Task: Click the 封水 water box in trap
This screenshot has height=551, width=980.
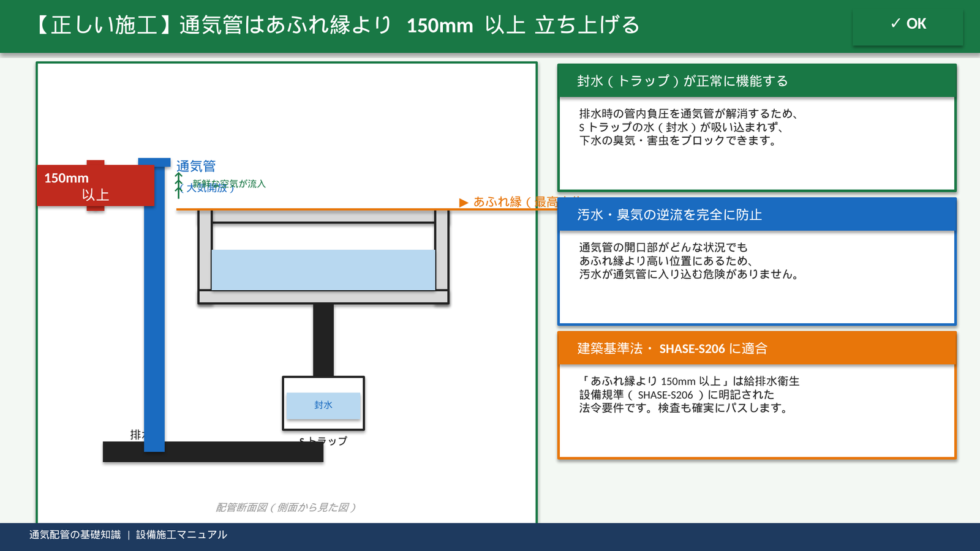Action: pos(323,405)
